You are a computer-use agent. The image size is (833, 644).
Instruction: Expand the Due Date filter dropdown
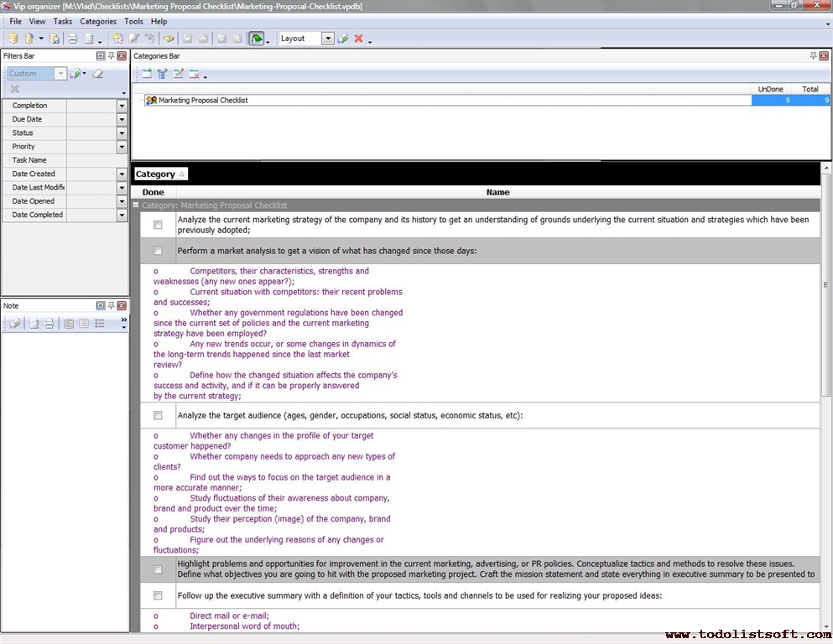tap(122, 119)
